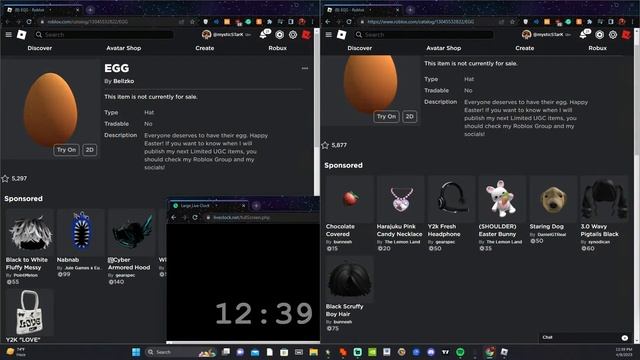
Task: Open notifications bell in left Roblox window
Action: (x=263, y=35)
